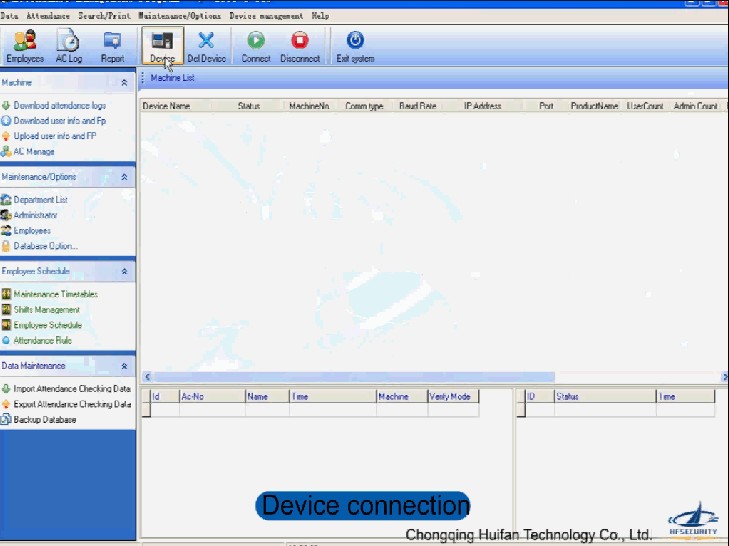Collapse the Data Maintenance sidebar panel
Viewport: 729px width, 546px height.
(x=124, y=366)
